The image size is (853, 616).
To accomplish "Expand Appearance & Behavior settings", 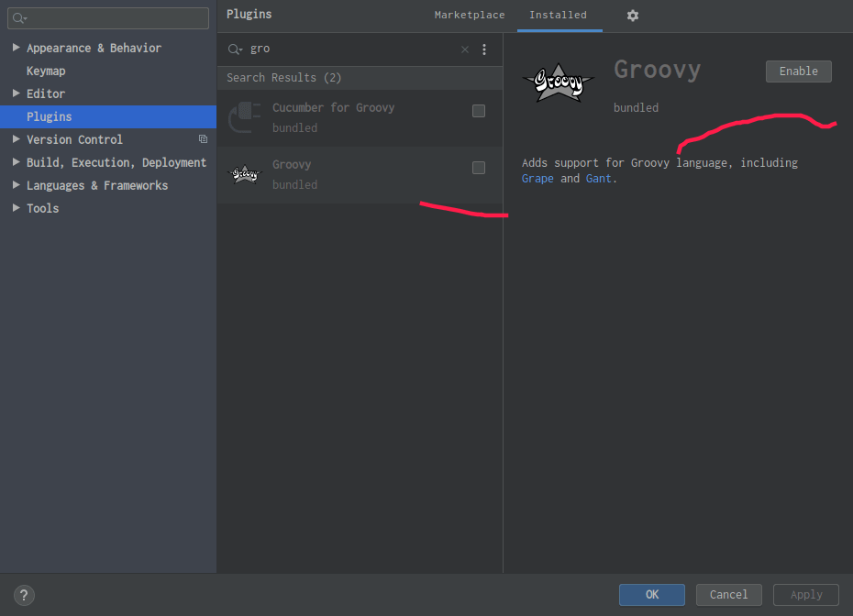I will point(17,48).
